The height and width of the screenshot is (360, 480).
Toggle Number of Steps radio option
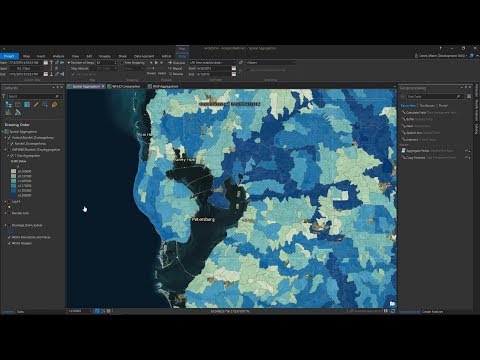[x=69, y=62]
